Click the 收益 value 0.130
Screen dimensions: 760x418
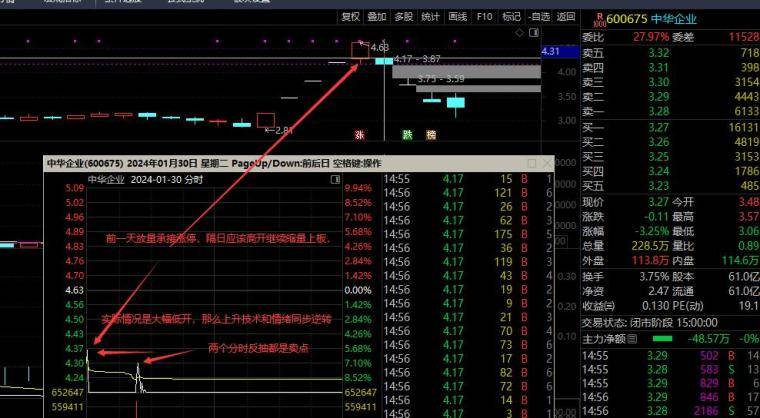pos(656,306)
